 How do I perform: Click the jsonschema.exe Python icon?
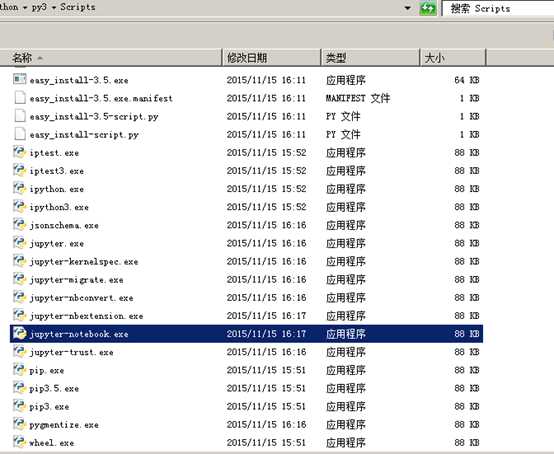[x=20, y=224]
